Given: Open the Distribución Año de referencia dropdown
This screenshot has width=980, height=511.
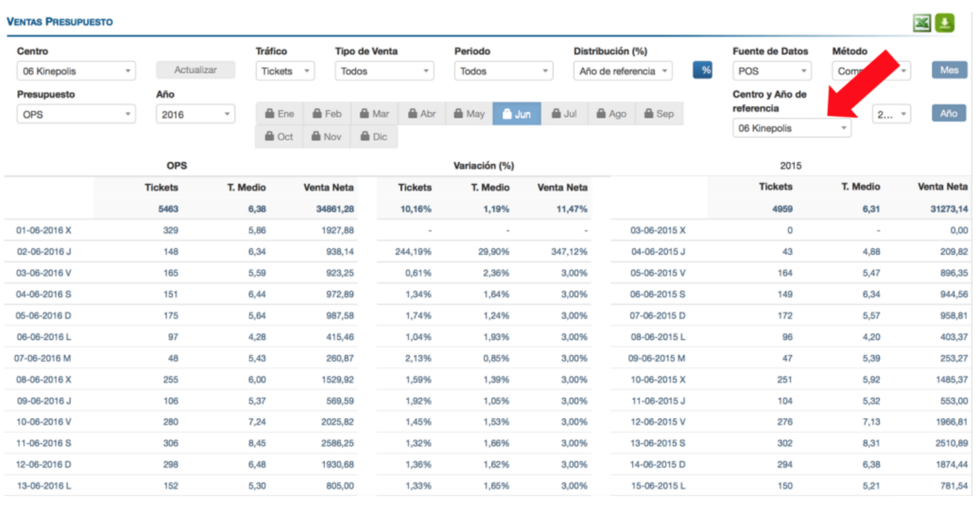Looking at the screenshot, I should tap(623, 71).
